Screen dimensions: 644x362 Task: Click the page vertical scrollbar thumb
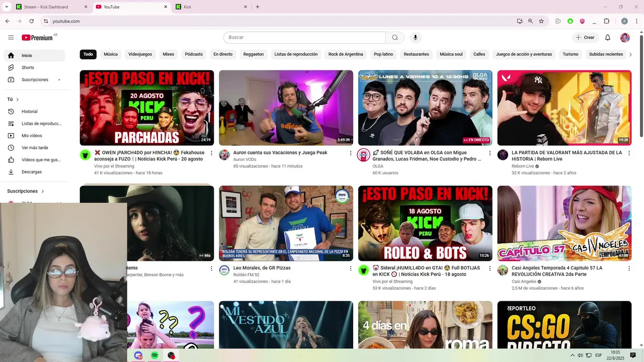pos(641,85)
